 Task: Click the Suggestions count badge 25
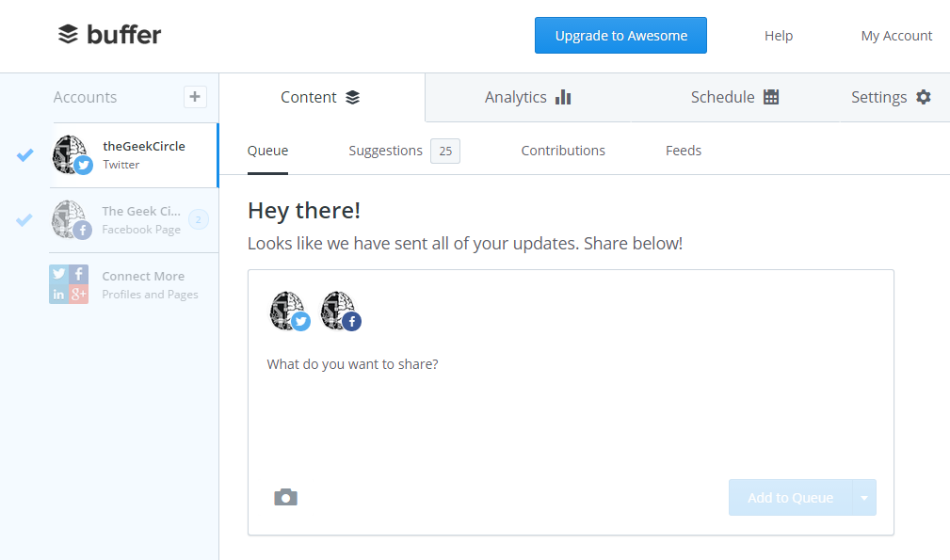pos(445,152)
